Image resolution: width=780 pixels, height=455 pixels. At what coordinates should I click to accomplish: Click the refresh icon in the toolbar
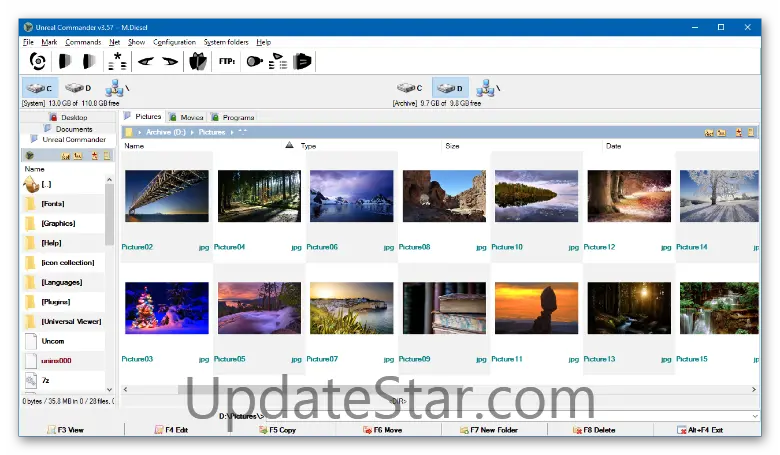(38, 61)
